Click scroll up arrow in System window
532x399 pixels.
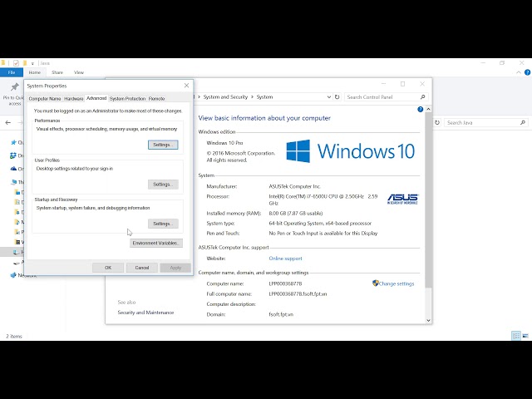click(428, 109)
